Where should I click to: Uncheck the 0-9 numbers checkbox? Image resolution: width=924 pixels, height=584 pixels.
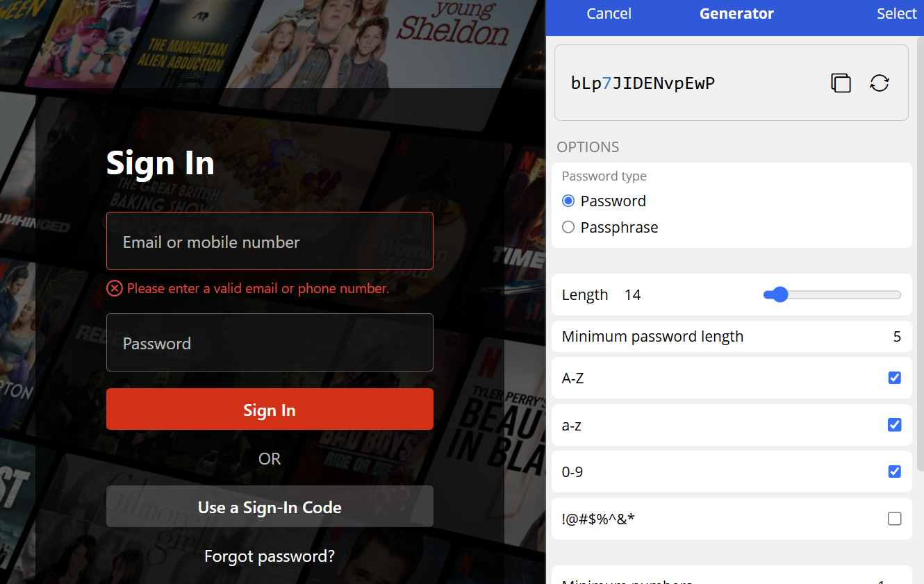click(x=895, y=472)
